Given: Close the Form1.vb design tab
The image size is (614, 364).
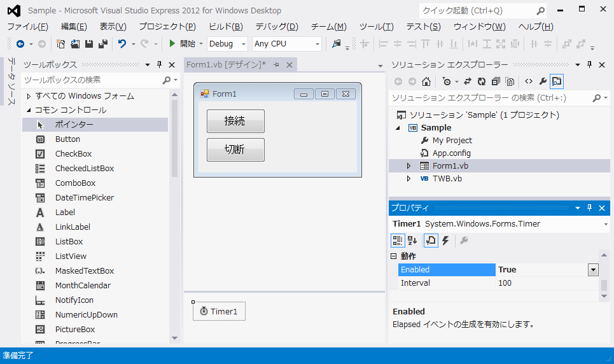Looking at the screenshot, I should pos(290,65).
